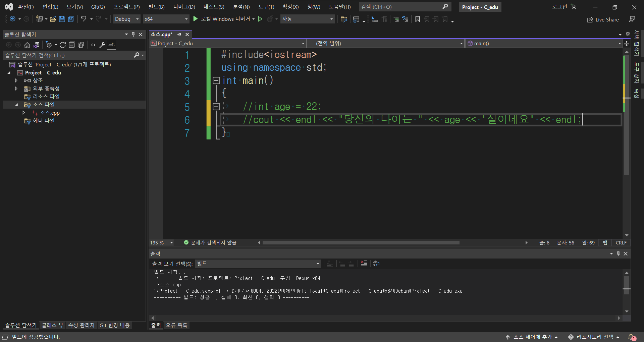The image size is (644, 342).
Task: Click the Save All icon
Action: tap(71, 19)
